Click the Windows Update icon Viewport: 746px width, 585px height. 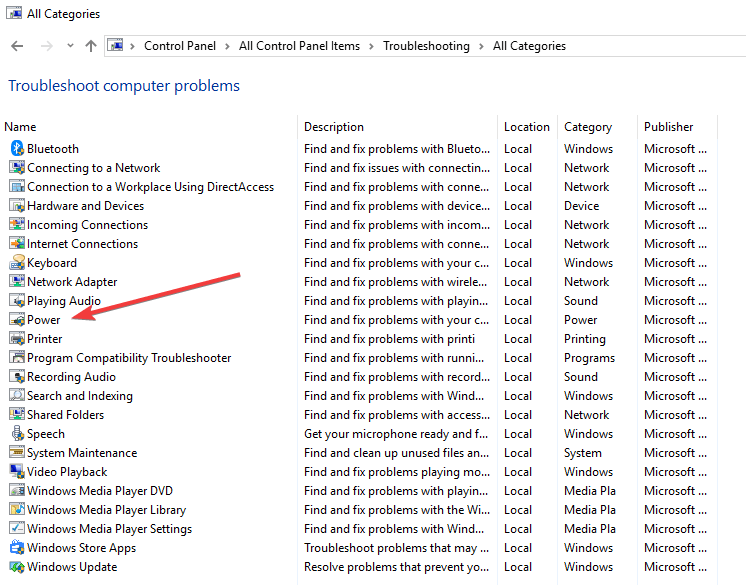click(x=17, y=567)
